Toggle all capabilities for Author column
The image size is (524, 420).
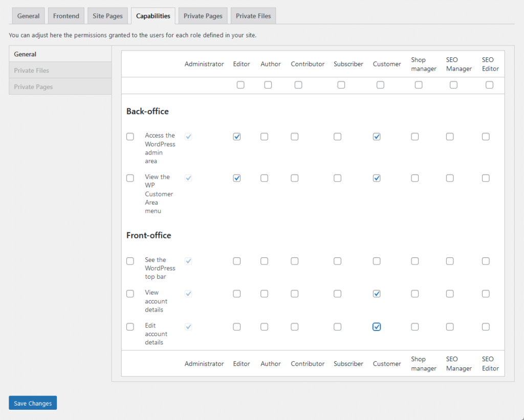(x=268, y=85)
